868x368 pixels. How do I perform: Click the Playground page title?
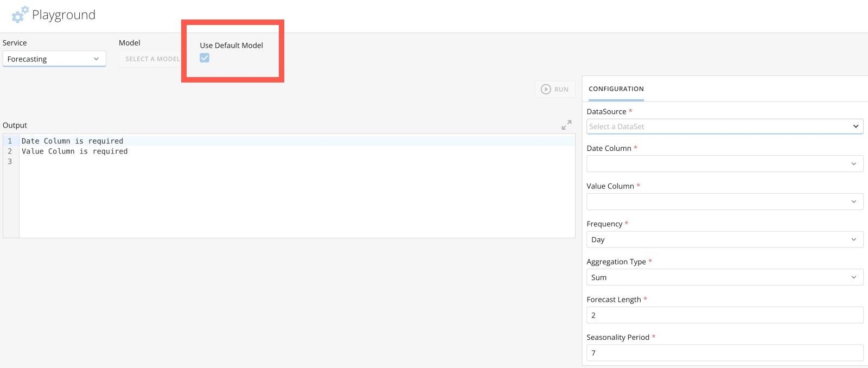pos(63,15)
